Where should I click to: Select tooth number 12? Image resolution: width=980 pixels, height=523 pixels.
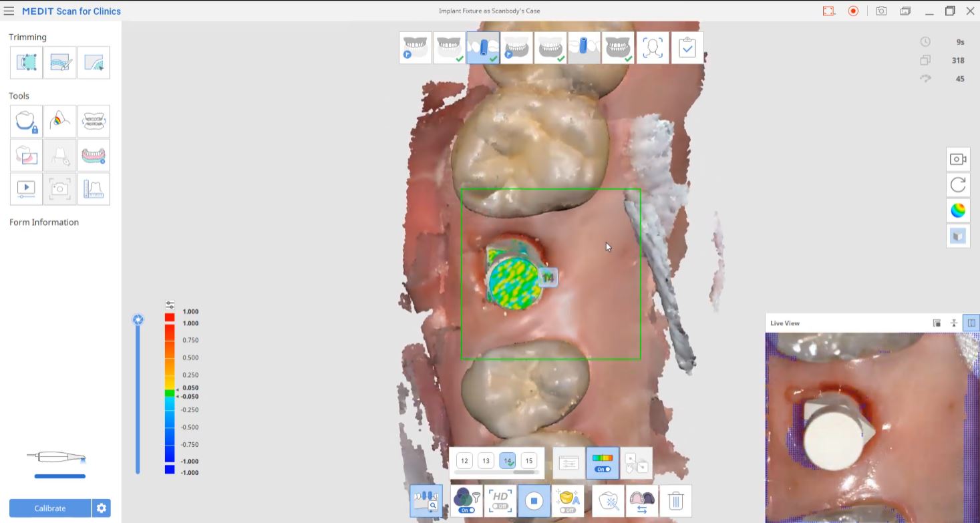(x=464, y=461)
